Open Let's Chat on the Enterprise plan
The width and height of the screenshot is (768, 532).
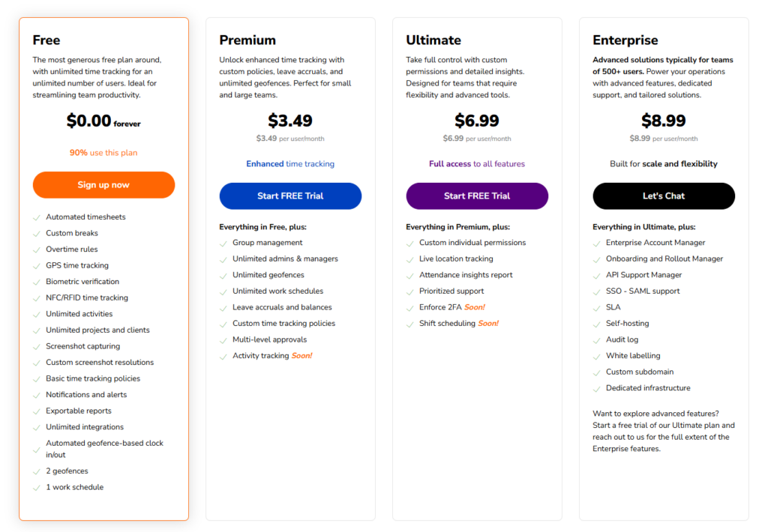tap(663, 196)
